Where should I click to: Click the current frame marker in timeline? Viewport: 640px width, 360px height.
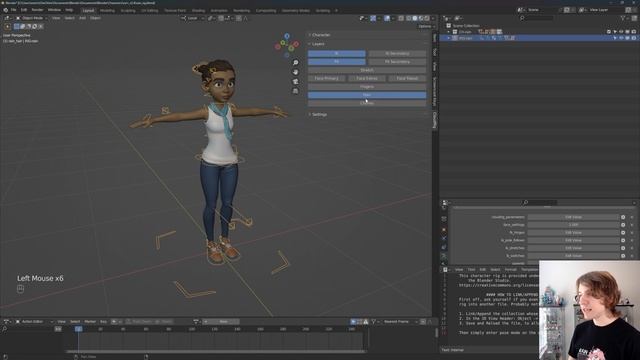click(78, 329)
